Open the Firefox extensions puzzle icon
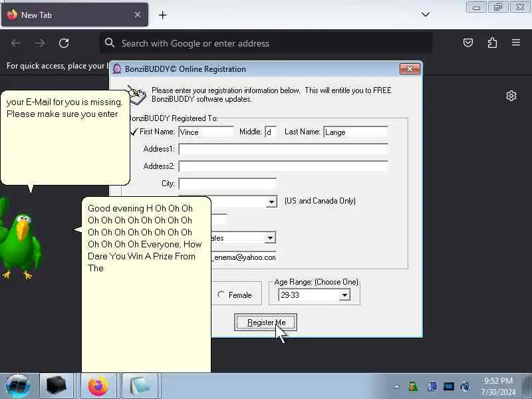Image resolution: width=532 pixels, height=399 pixels. [492, 43]
